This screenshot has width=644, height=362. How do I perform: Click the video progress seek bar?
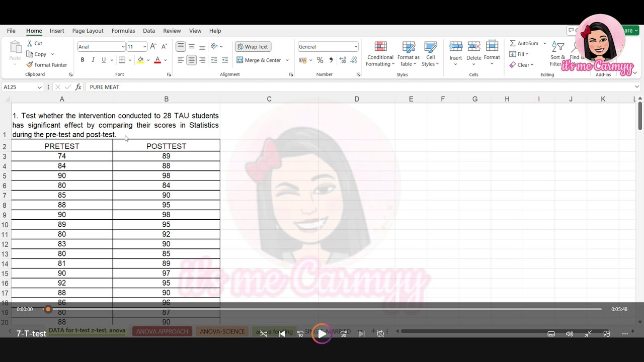coord(322,309)
